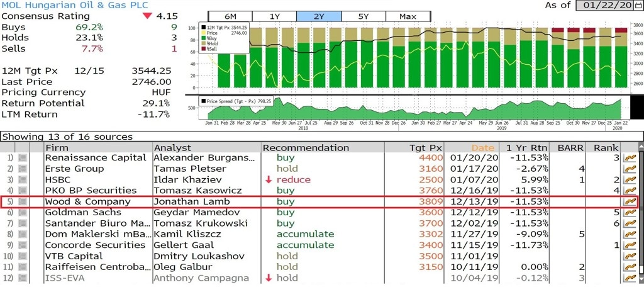Click the report list icon for Erste Group
The height and width of the screenshot is (287, 644).
pos(23,169)
